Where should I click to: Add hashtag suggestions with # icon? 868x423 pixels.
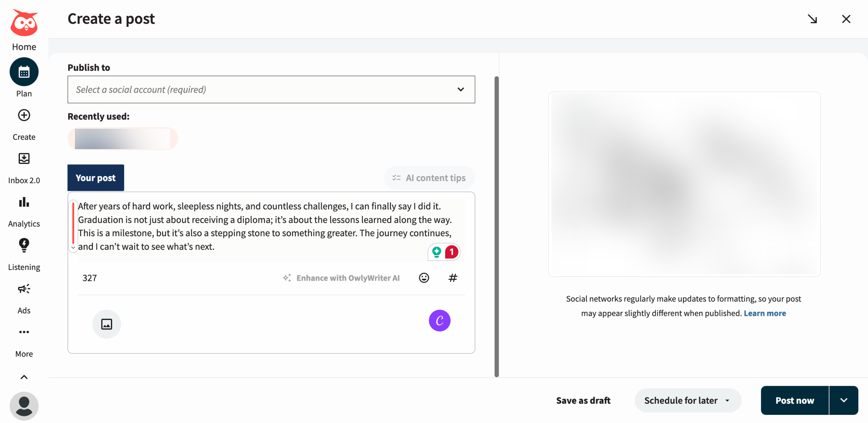click(x=453, y=278)
